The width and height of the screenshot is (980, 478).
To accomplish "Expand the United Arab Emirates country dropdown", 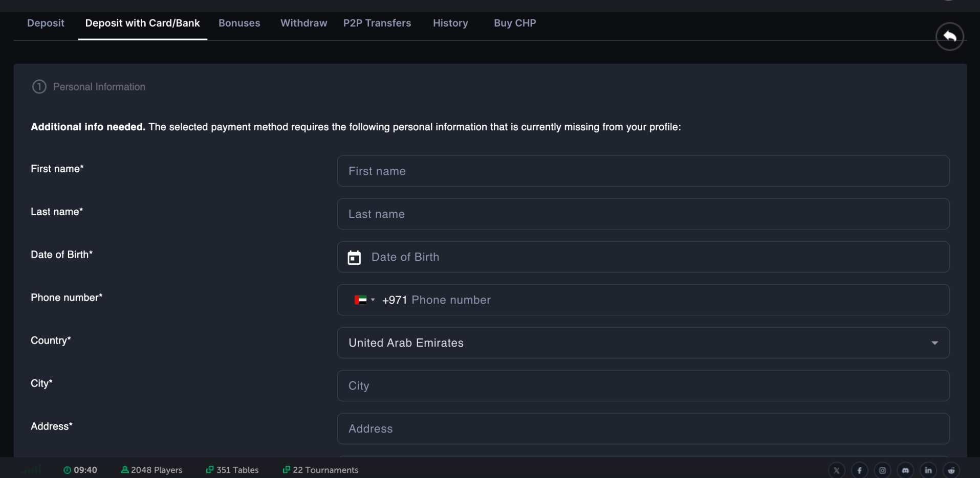I will point(934,343).
